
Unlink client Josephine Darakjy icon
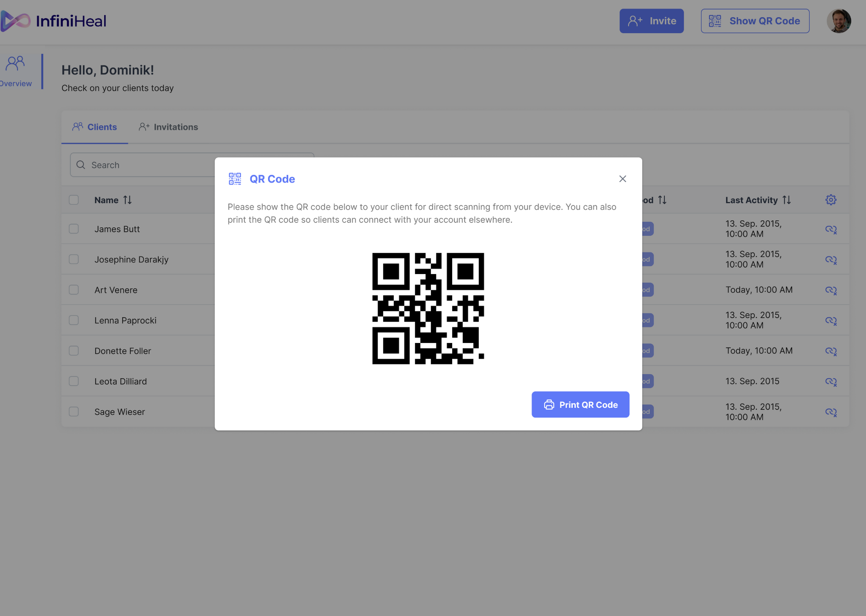[831, 260]
